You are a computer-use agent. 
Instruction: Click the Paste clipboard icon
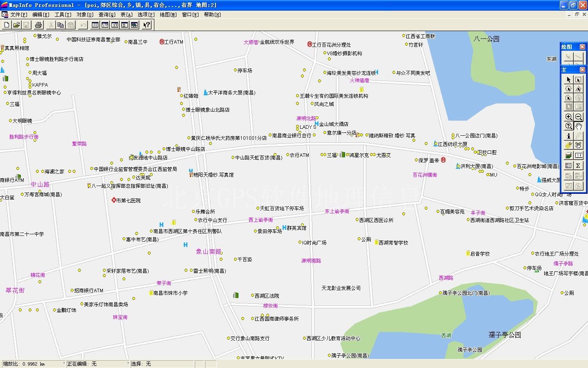point(70,25)
